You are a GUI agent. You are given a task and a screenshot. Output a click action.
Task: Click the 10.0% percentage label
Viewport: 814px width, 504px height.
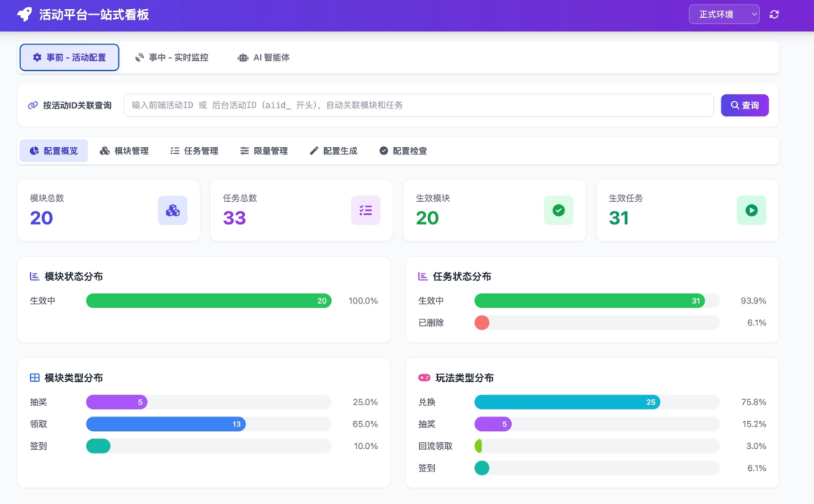366,446
